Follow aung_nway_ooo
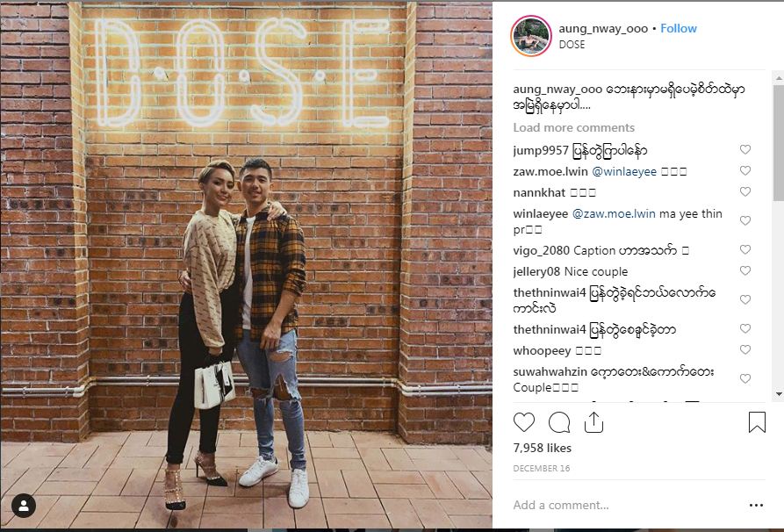 click(679, 28)
